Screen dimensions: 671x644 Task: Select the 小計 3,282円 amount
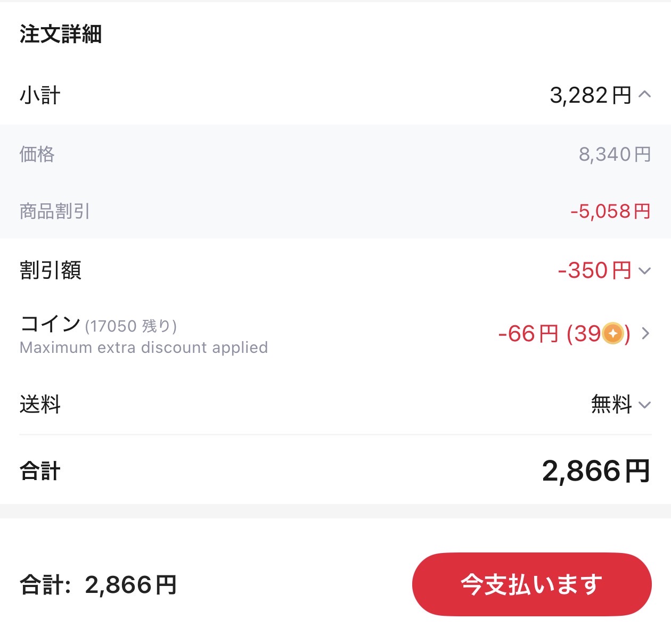pos(591,95)
